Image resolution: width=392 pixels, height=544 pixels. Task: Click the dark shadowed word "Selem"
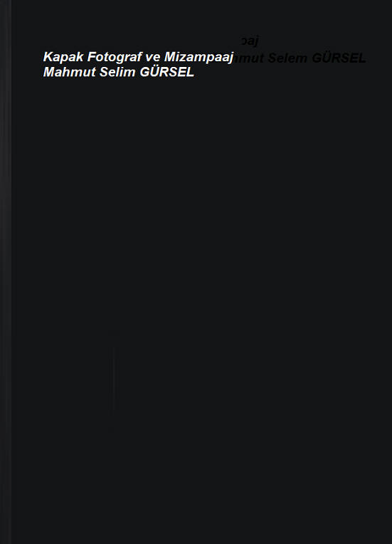(x=287, y=58)
